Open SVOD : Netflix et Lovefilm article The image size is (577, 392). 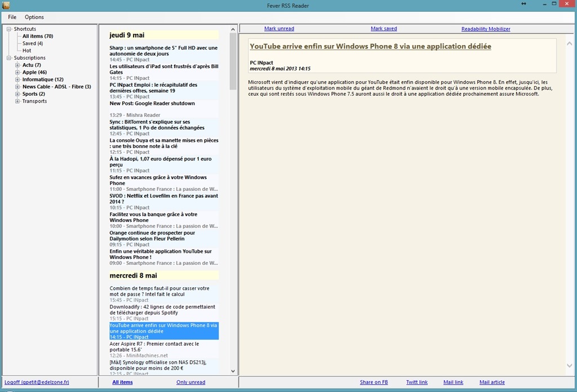click(x=164, y=202)
